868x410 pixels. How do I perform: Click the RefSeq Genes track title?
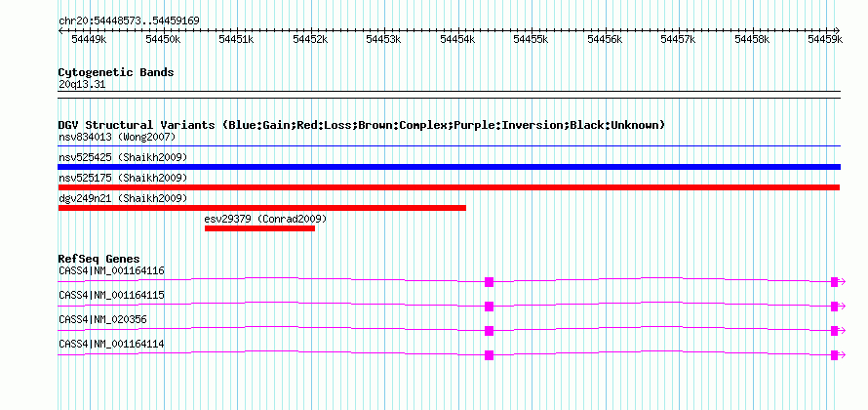click(x=99, y=259)
